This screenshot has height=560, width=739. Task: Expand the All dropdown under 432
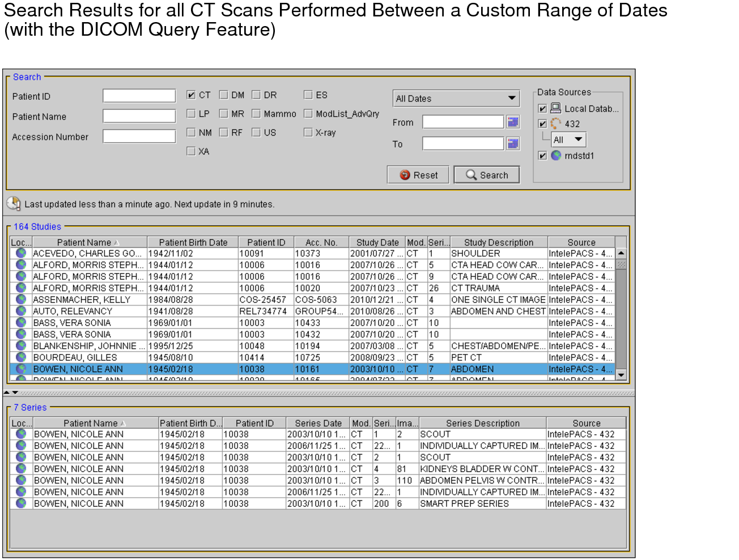click(568, 139)
